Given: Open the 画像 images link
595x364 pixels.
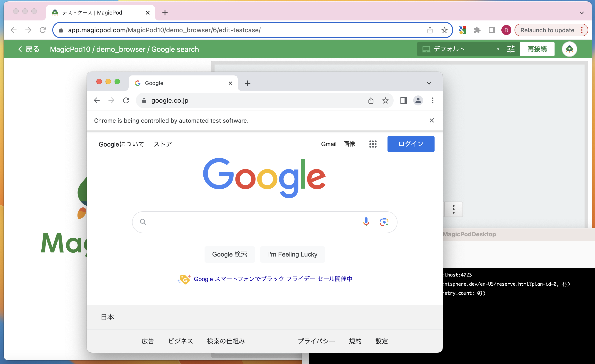Looking at the screenshot, I should [349, 144].
